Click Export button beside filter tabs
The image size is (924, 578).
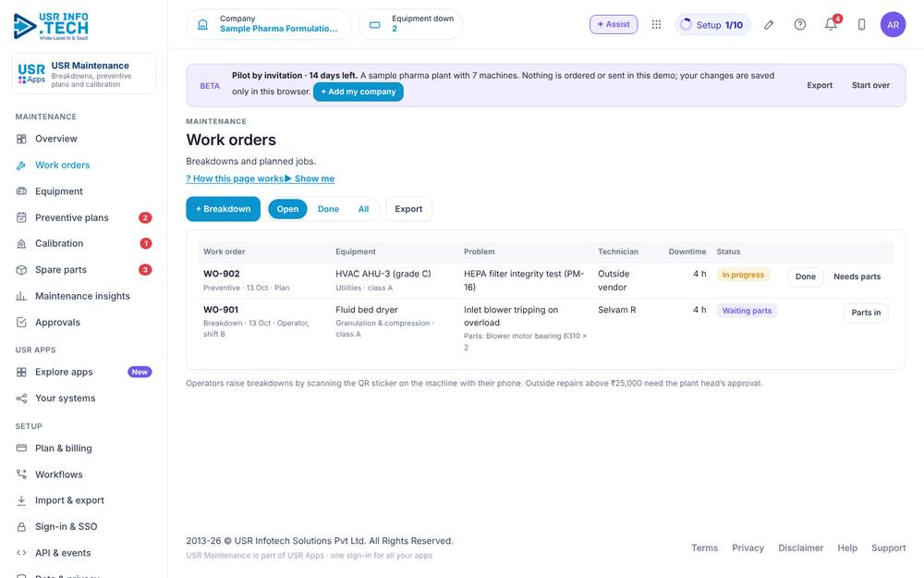click(x=408, y=209)
